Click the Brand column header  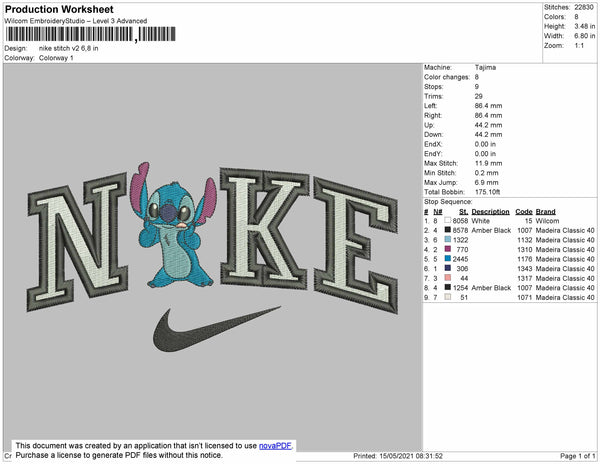point(546,212)
